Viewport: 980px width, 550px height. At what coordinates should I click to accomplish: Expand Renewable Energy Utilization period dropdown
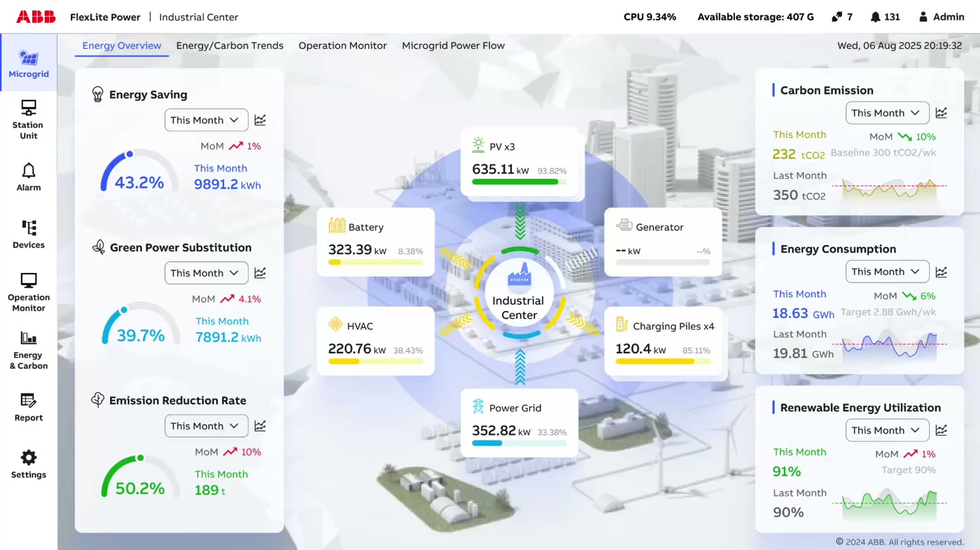point(887,430)
